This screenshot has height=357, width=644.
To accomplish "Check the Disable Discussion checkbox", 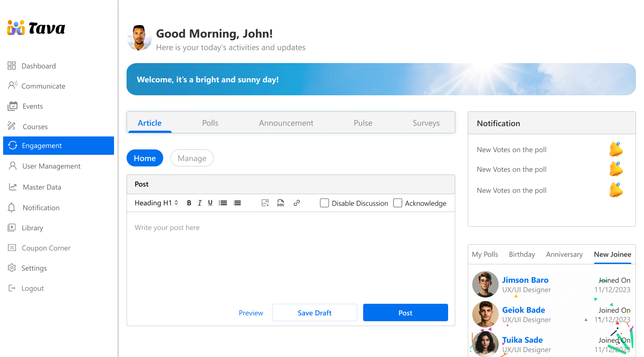I will coord(324,203).
